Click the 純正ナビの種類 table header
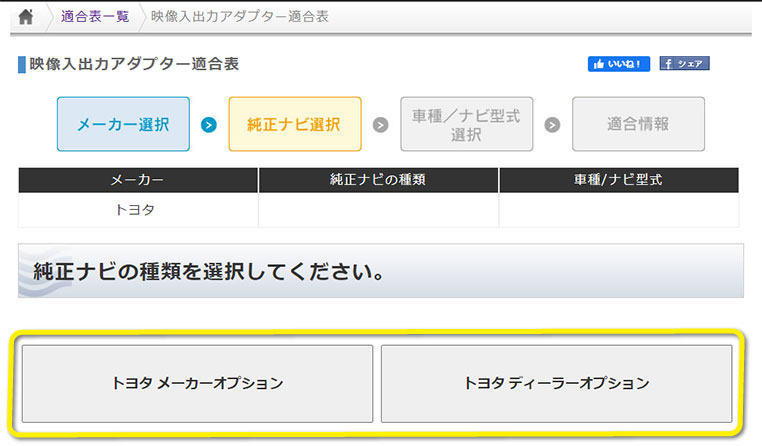 (x=378, y=180)
